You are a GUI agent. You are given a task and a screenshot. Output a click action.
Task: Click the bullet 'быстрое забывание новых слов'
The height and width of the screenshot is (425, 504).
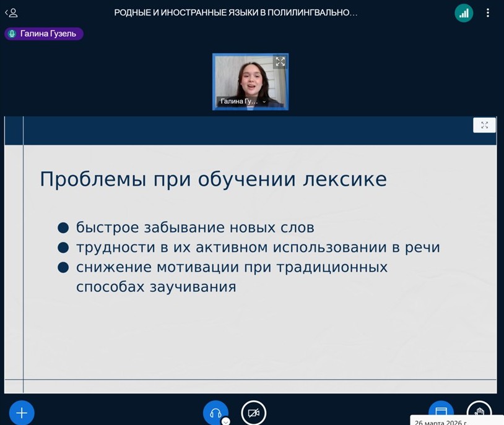pos(195,228)
